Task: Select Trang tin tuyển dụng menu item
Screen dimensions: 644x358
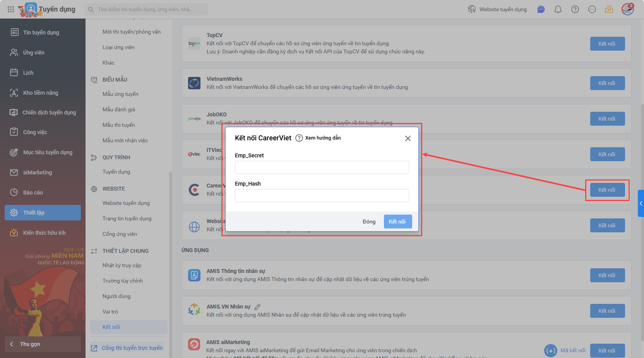Action: click(127, 218)
